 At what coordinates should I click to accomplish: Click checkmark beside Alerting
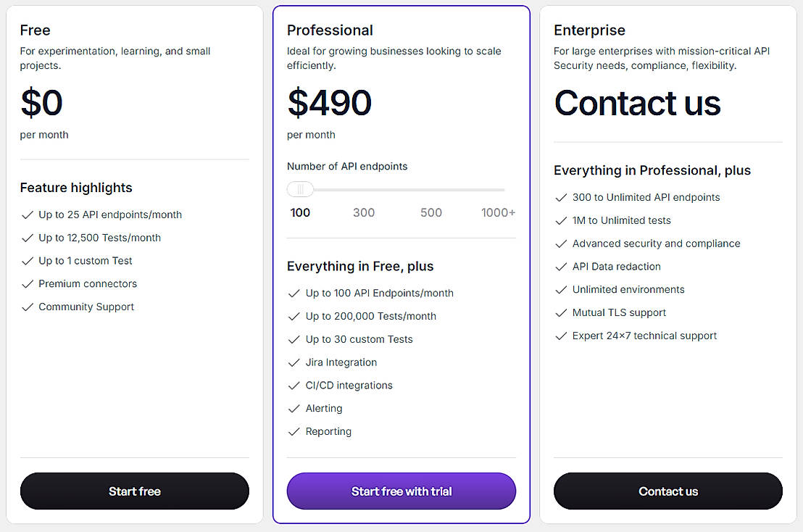(x=294, y=409)
